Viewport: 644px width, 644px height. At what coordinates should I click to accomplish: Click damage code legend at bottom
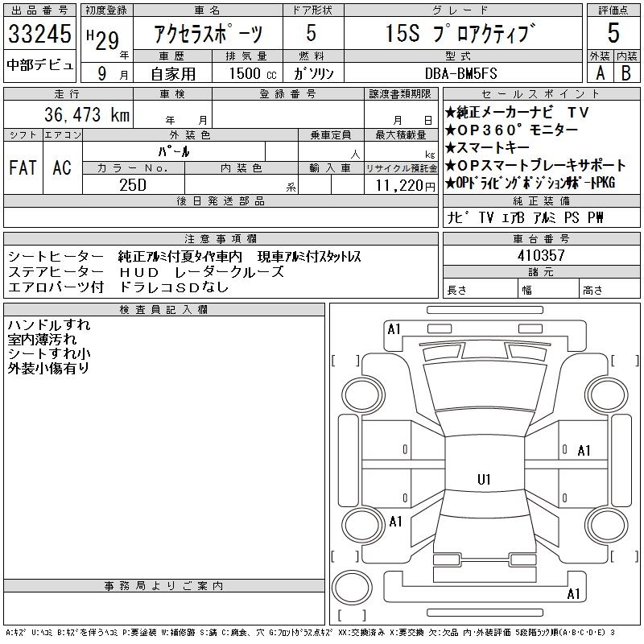[x=310, y=632]
